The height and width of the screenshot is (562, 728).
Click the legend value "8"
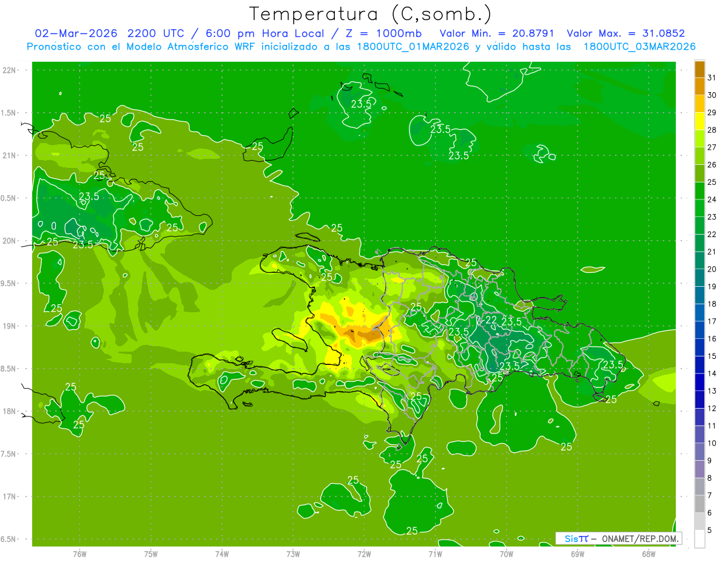coord(710,478)
